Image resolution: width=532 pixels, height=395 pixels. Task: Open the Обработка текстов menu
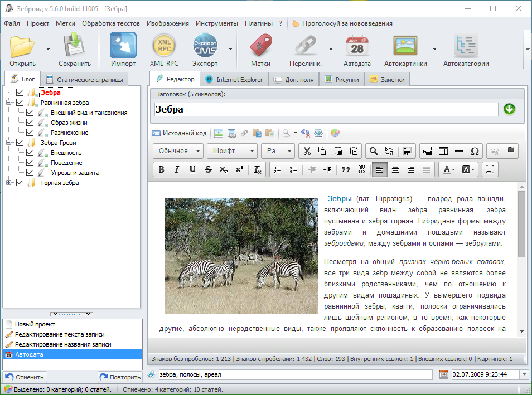111,23
